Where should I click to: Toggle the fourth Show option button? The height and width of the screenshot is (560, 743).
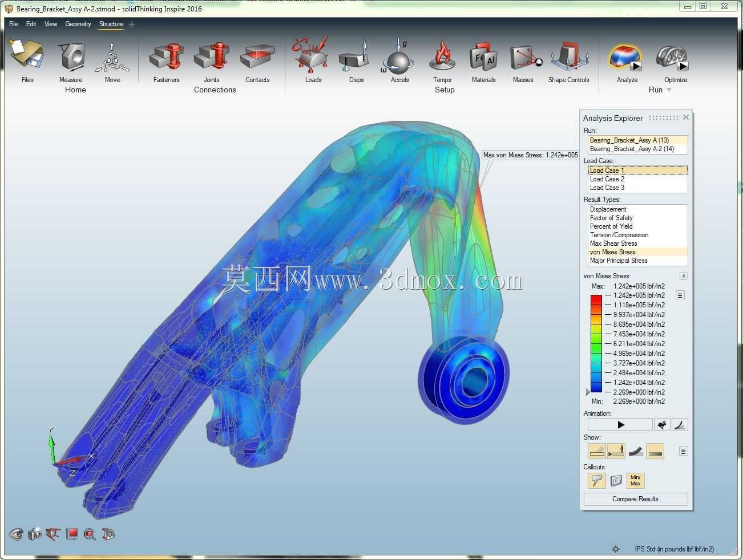(655, 451)
